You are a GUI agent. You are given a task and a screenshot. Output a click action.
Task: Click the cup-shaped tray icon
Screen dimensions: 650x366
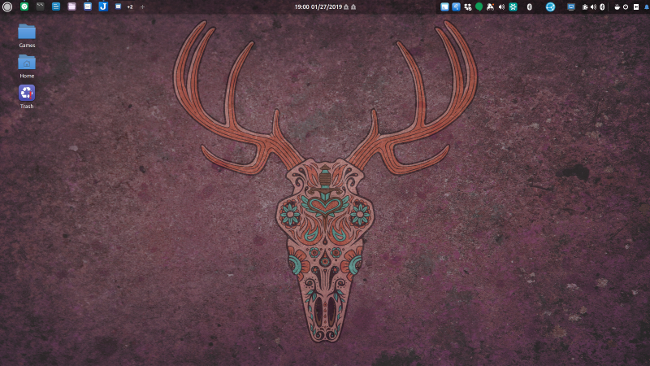click(x=617, y=7)
